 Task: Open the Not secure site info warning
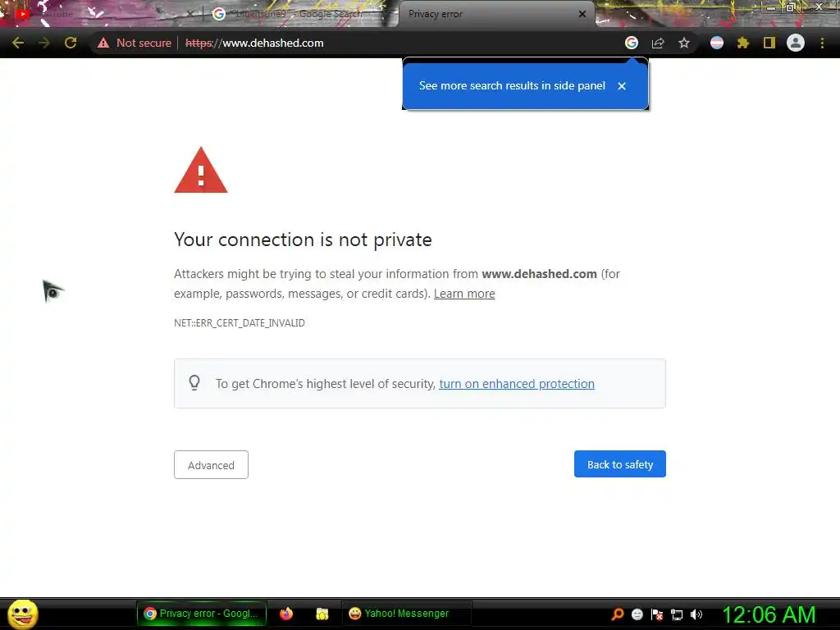(134, 43)
